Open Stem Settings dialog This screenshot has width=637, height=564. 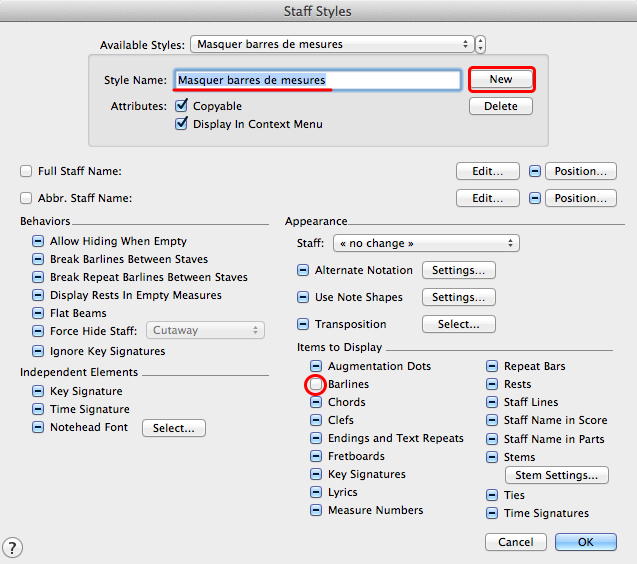click(556, 475)
